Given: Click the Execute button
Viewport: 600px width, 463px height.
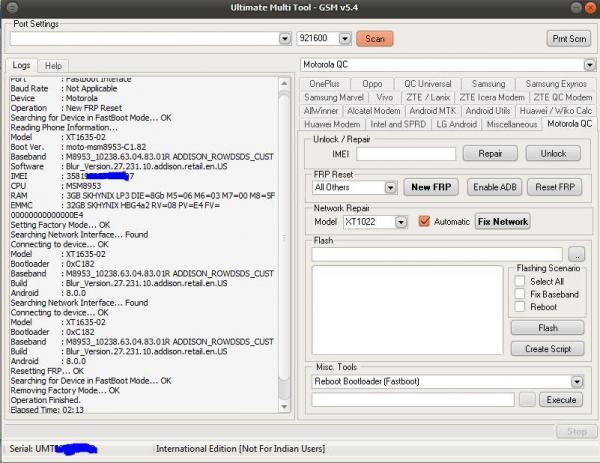Looking at the screenshot, I should pos(561,400).
